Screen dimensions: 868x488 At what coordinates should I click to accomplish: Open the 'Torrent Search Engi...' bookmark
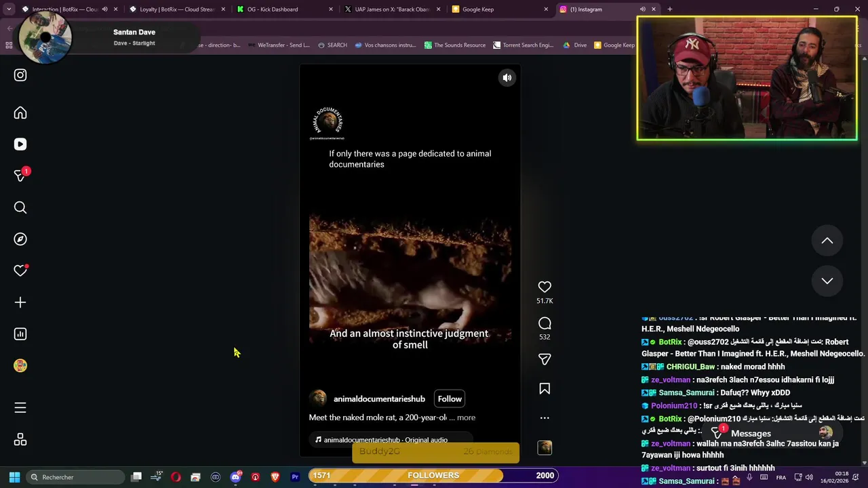click(524, 45)
